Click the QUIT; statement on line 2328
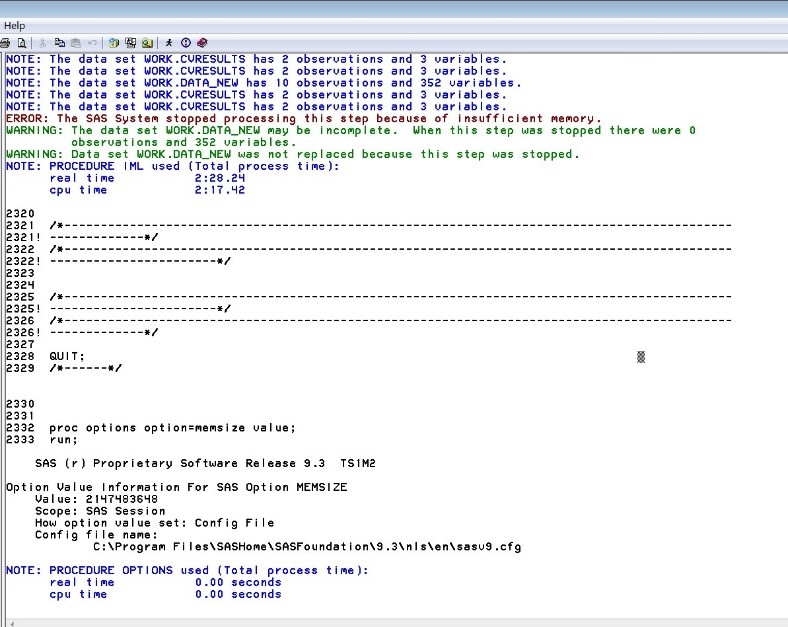This screenshot has height=627, width=788. coord(67,356)
